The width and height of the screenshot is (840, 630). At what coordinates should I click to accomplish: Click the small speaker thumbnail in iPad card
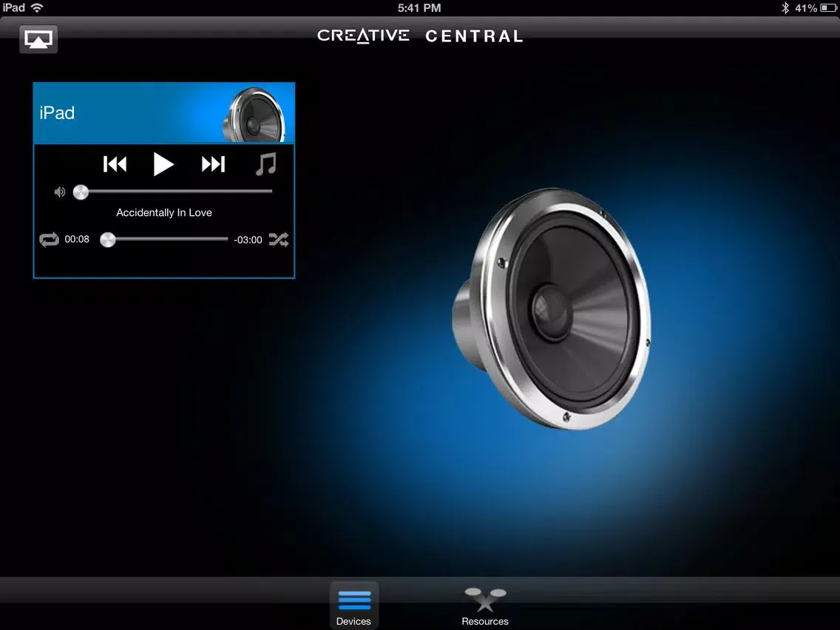[x=254, y=115]
